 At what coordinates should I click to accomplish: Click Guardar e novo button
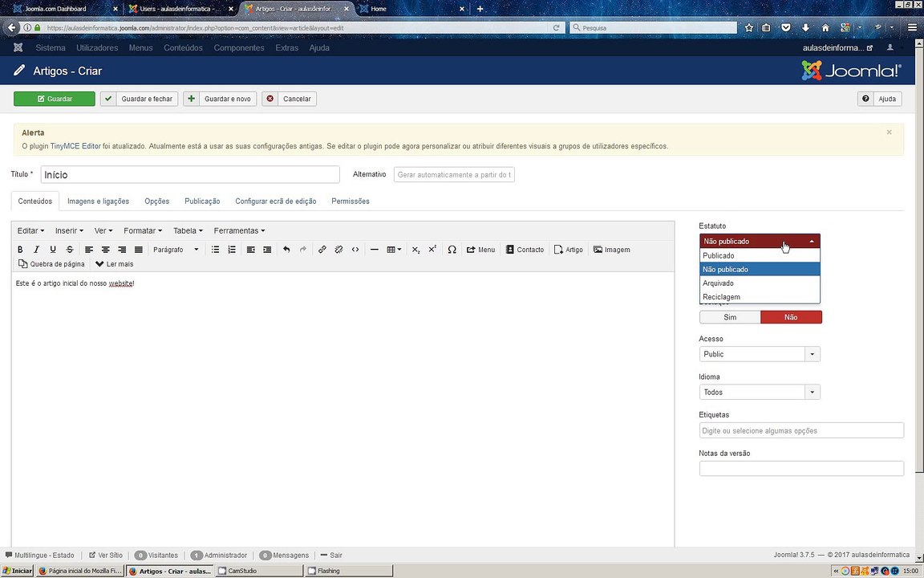220,99
